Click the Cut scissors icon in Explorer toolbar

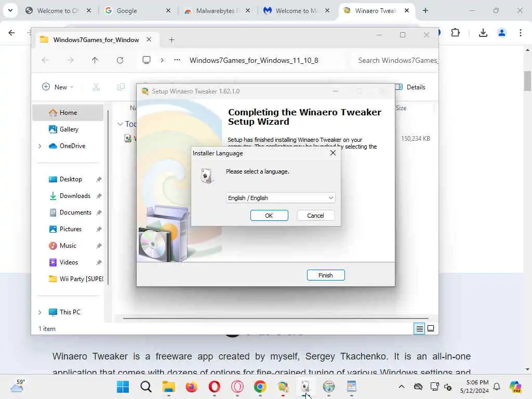[96, 87]
